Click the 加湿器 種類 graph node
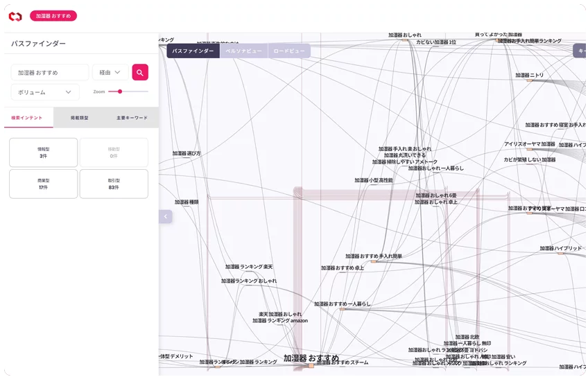Screen dimensions: 588x377 click(187, 202)
